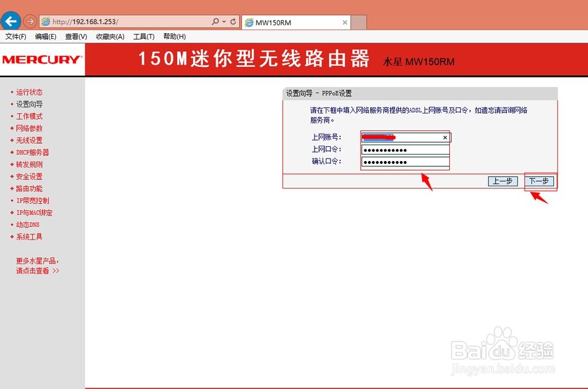Open IP带宽控制 in the sidebar
588x389 pixels.
point(32,200)
